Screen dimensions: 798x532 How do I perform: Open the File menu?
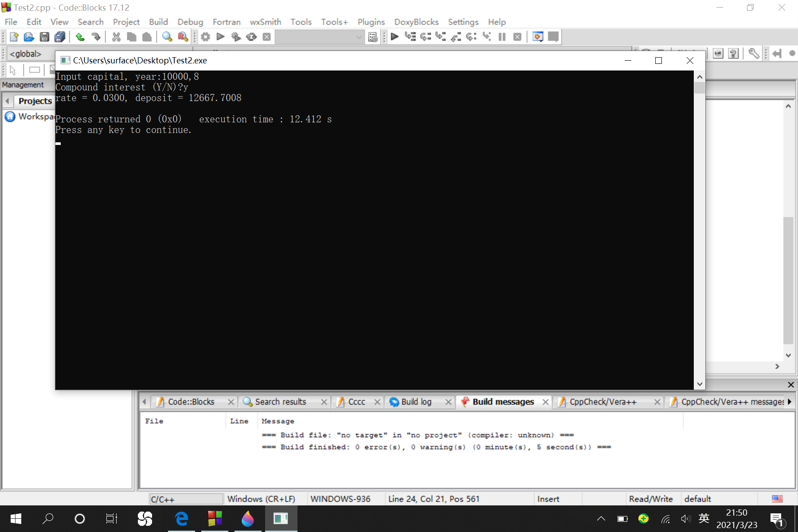(11, 22)
